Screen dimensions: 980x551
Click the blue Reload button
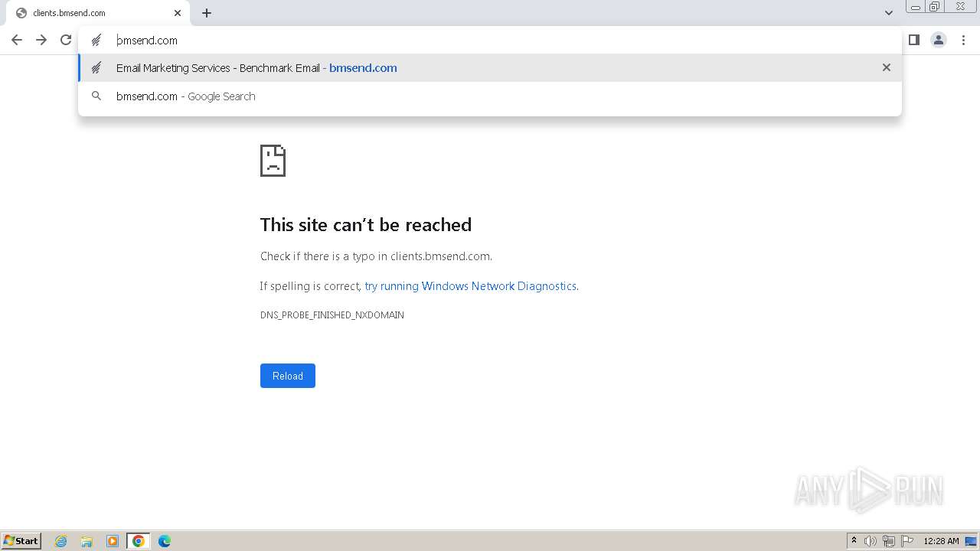point(288,376)
